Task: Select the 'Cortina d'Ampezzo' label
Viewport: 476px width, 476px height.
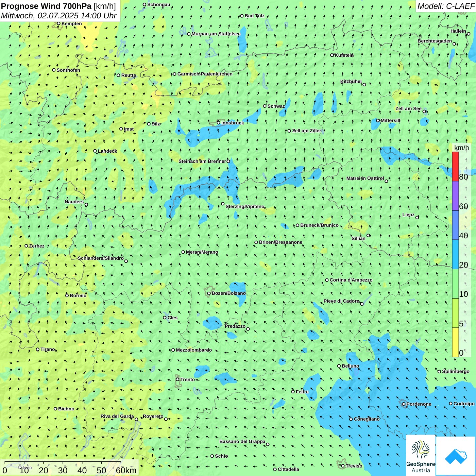Action: [351, 280]
